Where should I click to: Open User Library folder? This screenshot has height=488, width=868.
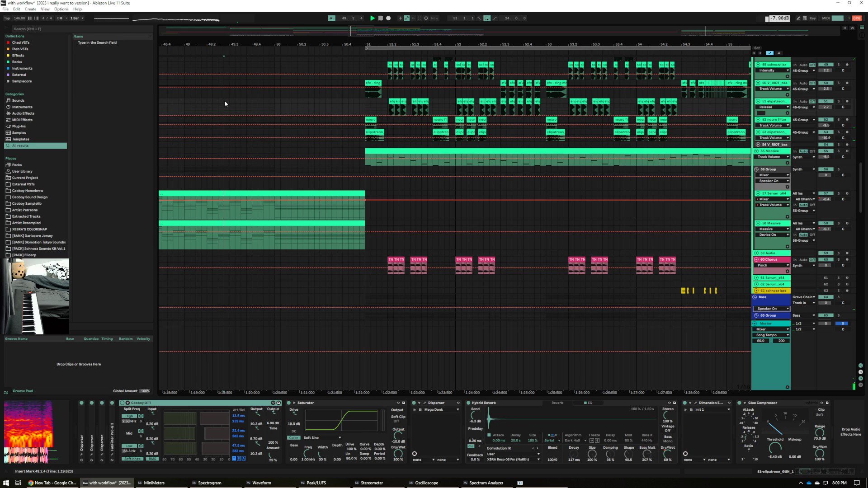tap(22, 171)
